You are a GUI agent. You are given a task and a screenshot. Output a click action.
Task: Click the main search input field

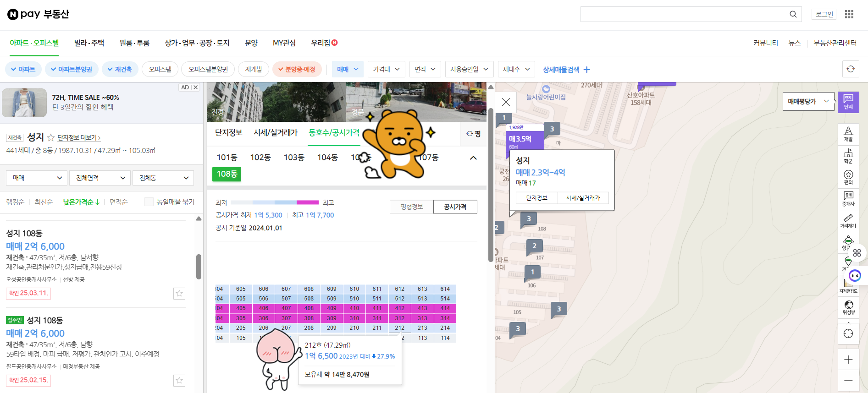tap(684, 14)
